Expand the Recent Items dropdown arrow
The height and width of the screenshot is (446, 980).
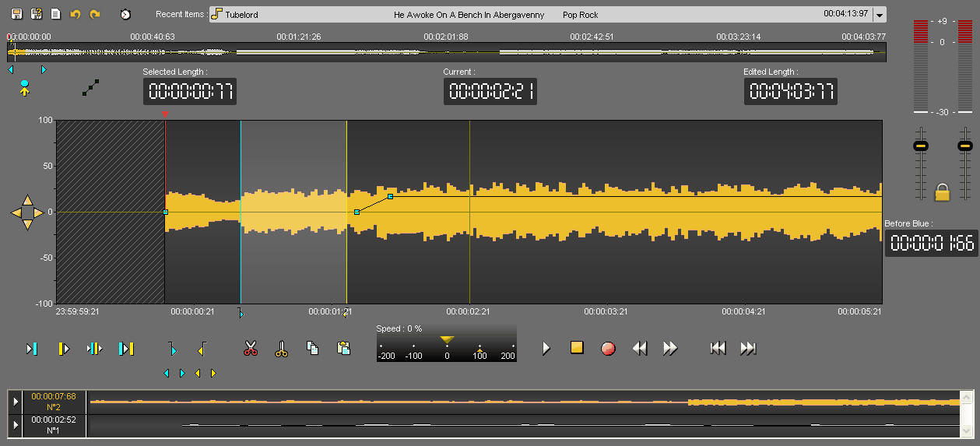tap(880, 15)
